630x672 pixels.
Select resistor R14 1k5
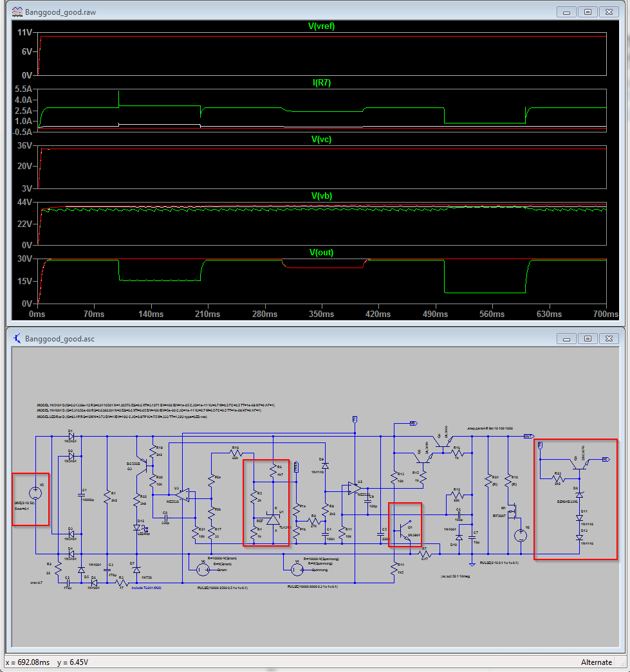click(394, 568)
